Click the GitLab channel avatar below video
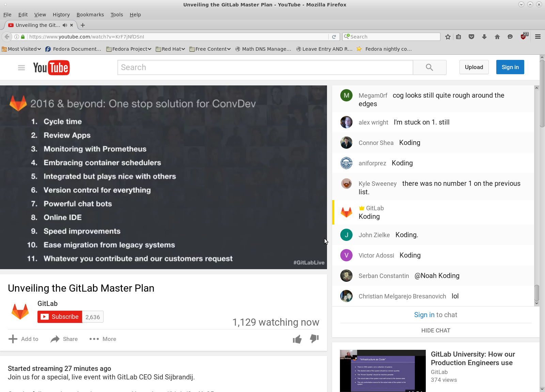The width and height of the screenshot is (545, 392). click(x=20, y=311)
